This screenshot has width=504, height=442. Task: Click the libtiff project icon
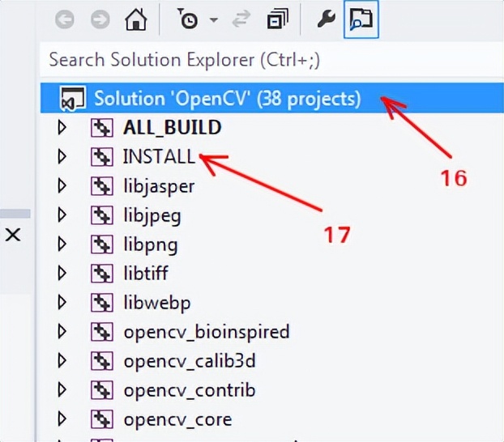[x=102, y=274]
